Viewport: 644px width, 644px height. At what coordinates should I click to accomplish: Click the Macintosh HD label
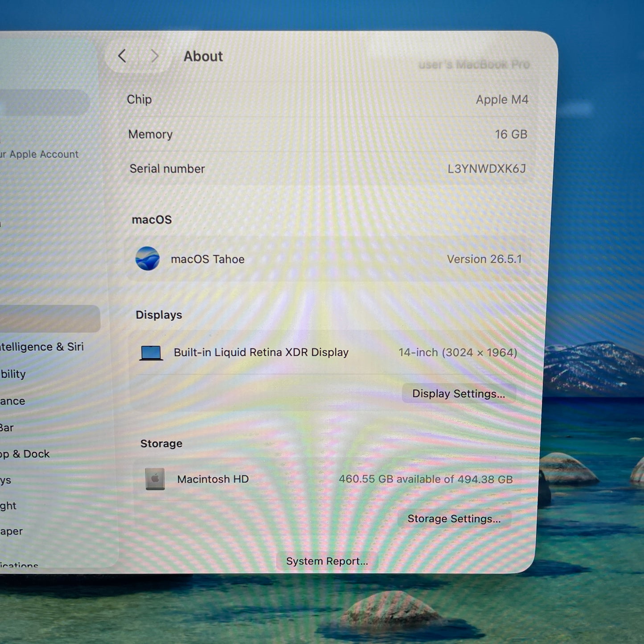pos(213,479)
